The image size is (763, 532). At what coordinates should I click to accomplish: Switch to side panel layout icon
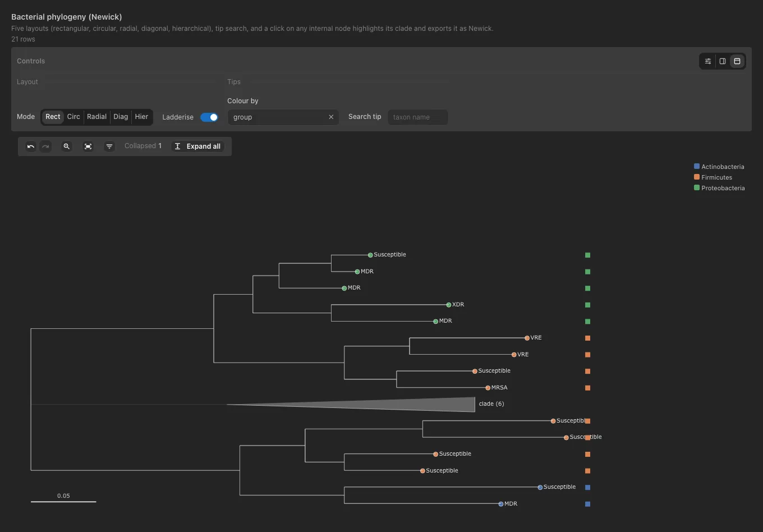pyautogui.click(x=723, y=61)
